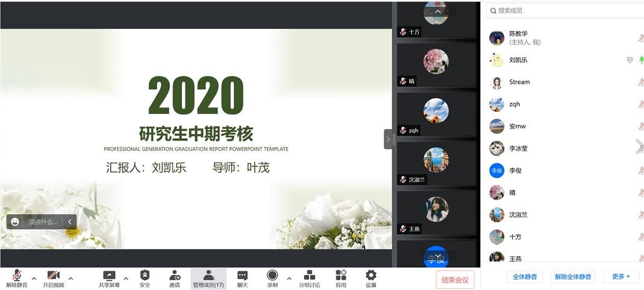Open the Apps (应用) icon
The image size is (644, 290).
341,276
